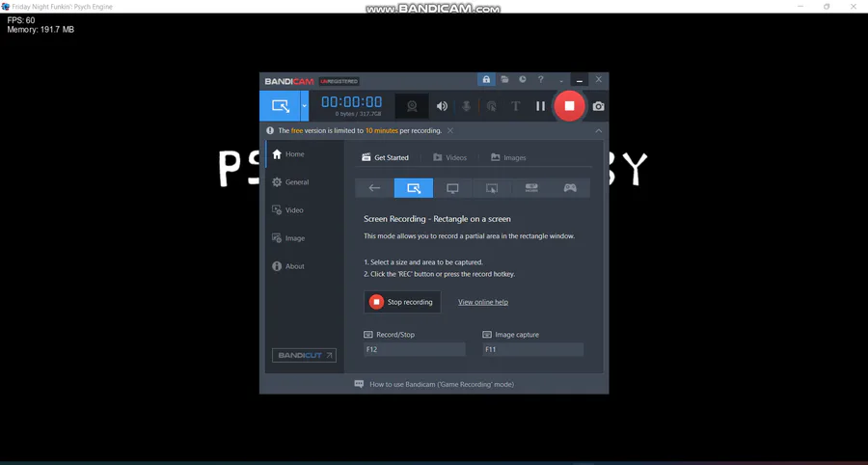Click the rectangle screen recording mode button
This screenshot has height=465, width=868.
280,106
